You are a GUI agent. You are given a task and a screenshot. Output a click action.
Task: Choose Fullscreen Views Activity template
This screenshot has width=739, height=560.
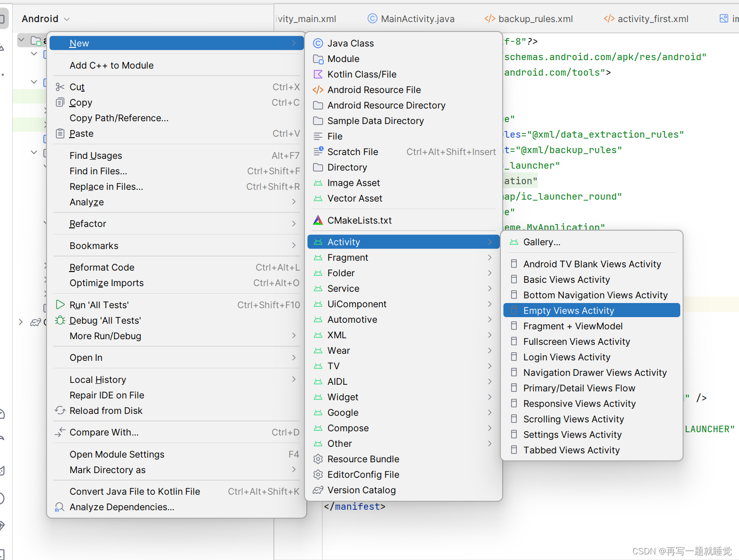591,342
